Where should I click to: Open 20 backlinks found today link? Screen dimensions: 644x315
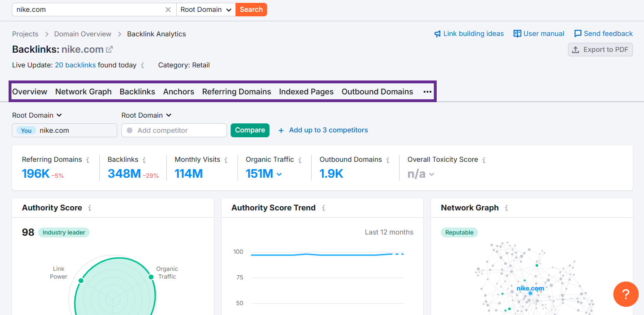75,65
